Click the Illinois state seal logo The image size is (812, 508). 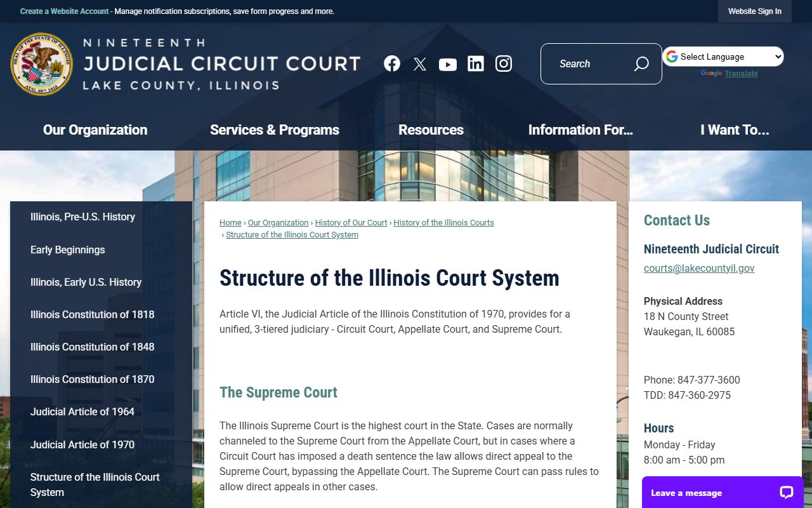(42, 64)
